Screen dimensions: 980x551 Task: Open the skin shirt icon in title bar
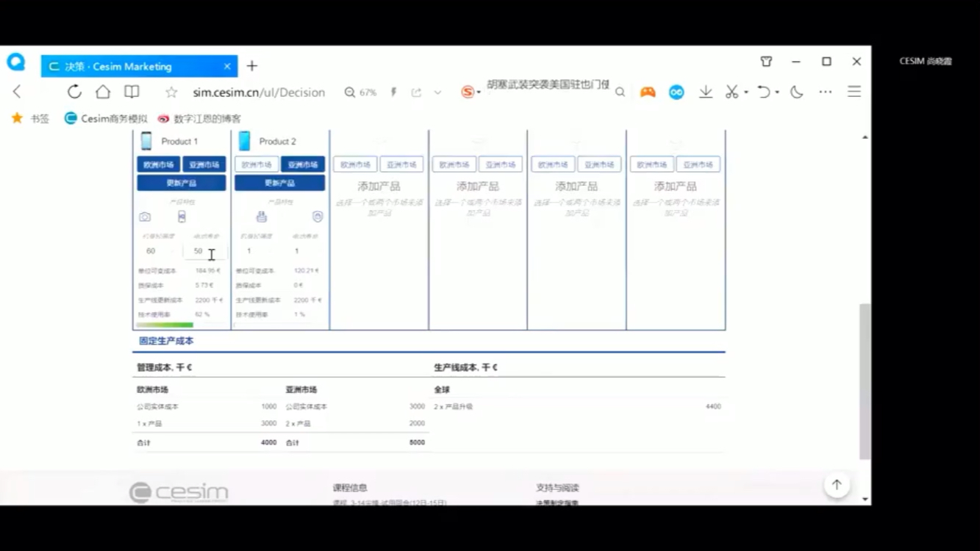[x=766, y=62]
